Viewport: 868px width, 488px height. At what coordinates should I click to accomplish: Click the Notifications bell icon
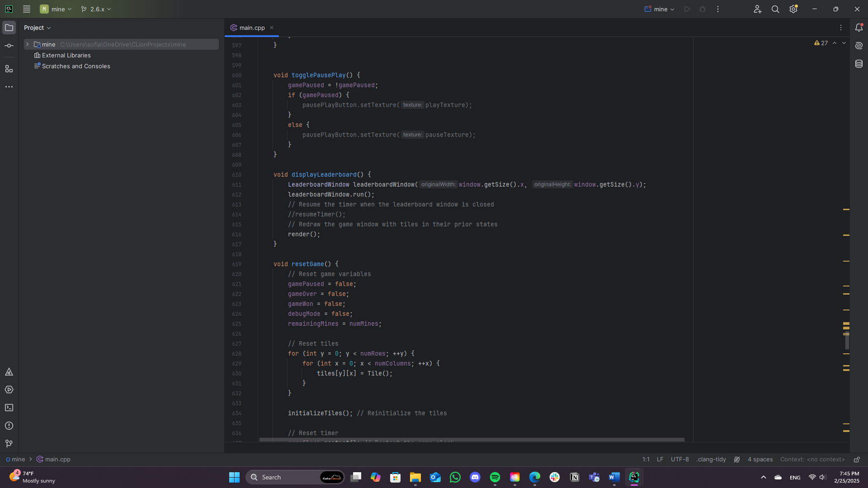[x=859, y=28]
